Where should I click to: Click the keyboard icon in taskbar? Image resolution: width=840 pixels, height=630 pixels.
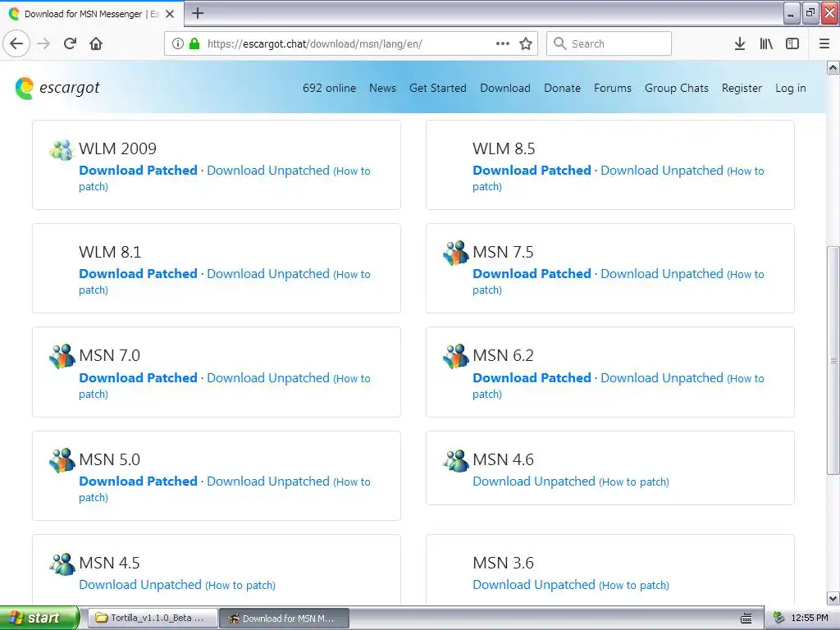point(746,619)
